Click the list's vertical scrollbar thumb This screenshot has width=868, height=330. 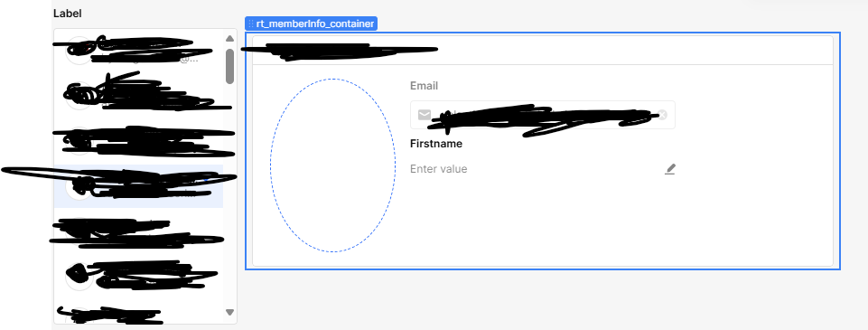[229, 66]
